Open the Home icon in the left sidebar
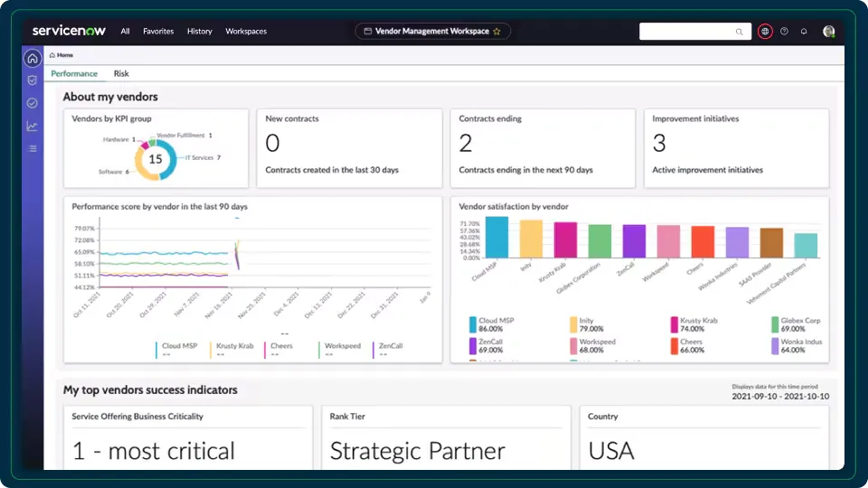 33,58
